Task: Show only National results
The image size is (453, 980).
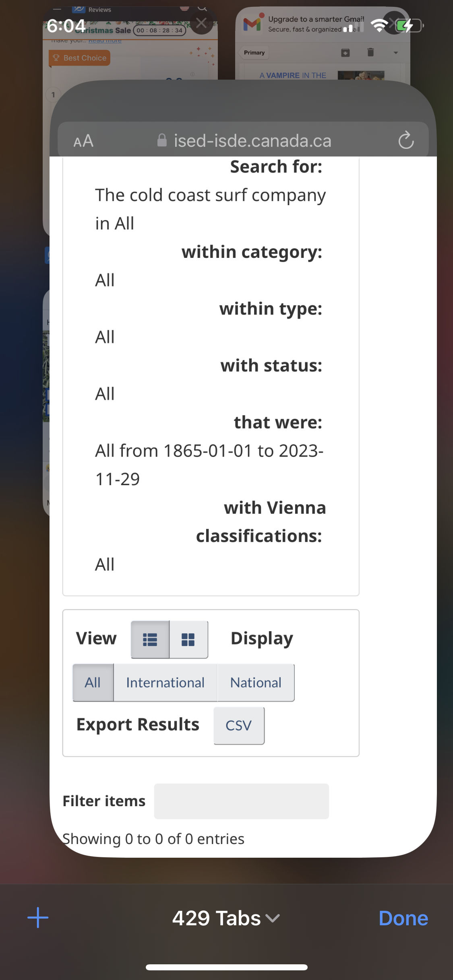Action: click(x=256, y=683)
